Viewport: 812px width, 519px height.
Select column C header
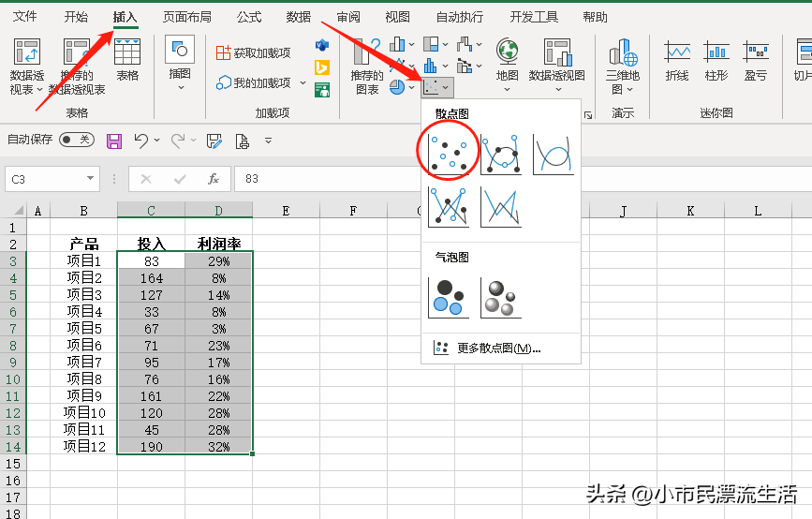click(x=151, y=210)
